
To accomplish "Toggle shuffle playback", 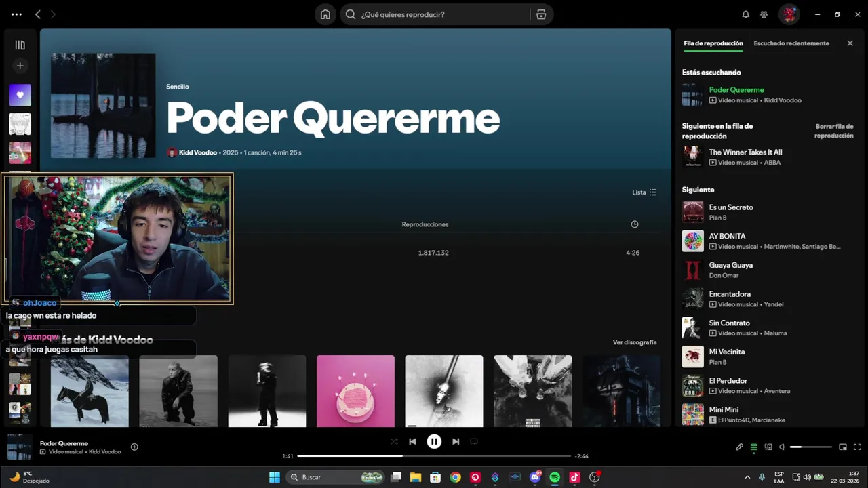I will coord(394,441).
